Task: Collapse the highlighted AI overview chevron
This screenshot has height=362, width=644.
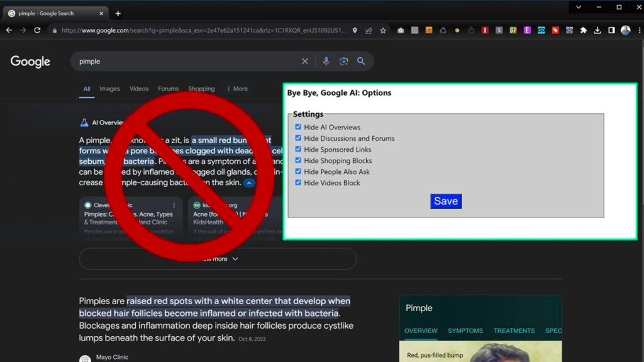Action: pyautogui.click(x=249, y=183)
